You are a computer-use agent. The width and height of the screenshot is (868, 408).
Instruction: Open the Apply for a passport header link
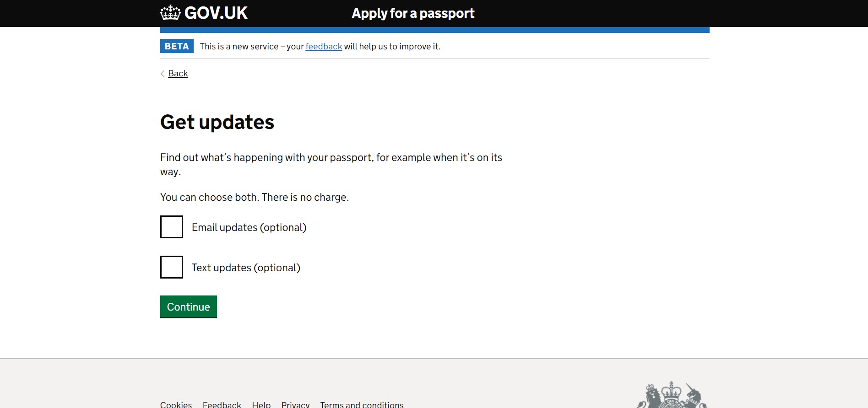[413, 13]
